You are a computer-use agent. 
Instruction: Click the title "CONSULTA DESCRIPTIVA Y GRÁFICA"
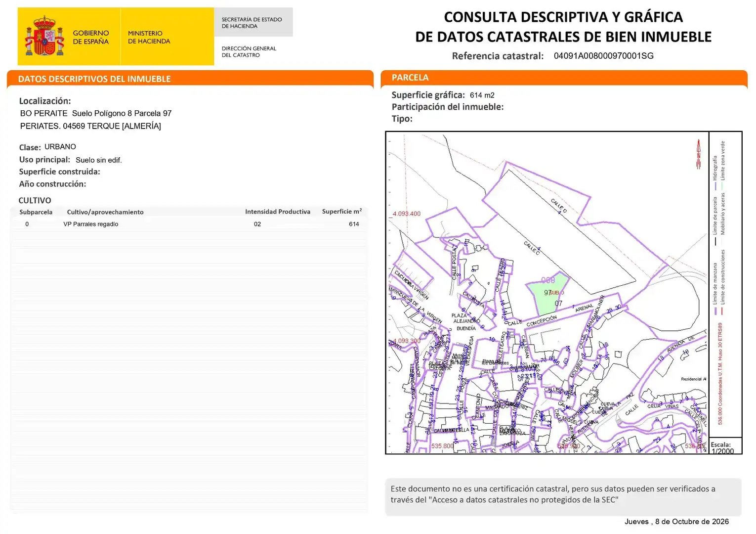pos(563,17)
